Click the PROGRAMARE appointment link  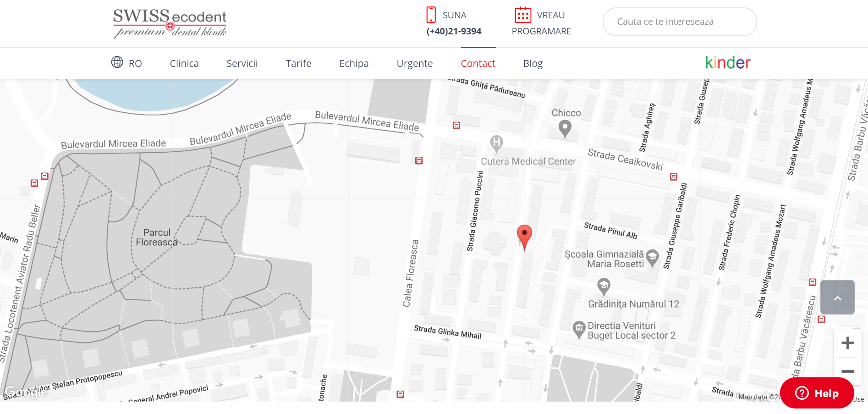click(x=541, y=31)
